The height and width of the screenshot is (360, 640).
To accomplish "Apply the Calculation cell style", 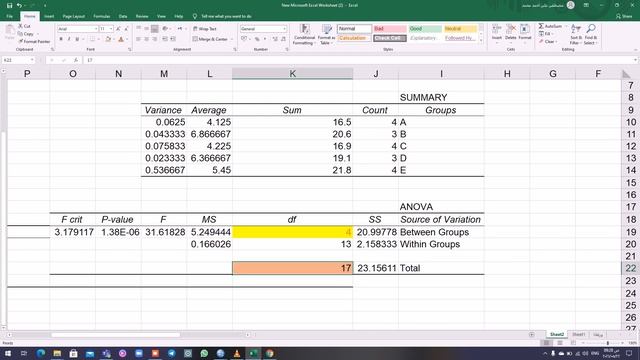I will click(354, 38).
